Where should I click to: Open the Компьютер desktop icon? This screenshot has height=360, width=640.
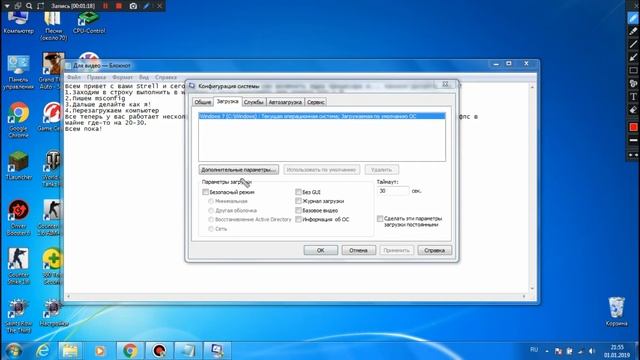18,23
